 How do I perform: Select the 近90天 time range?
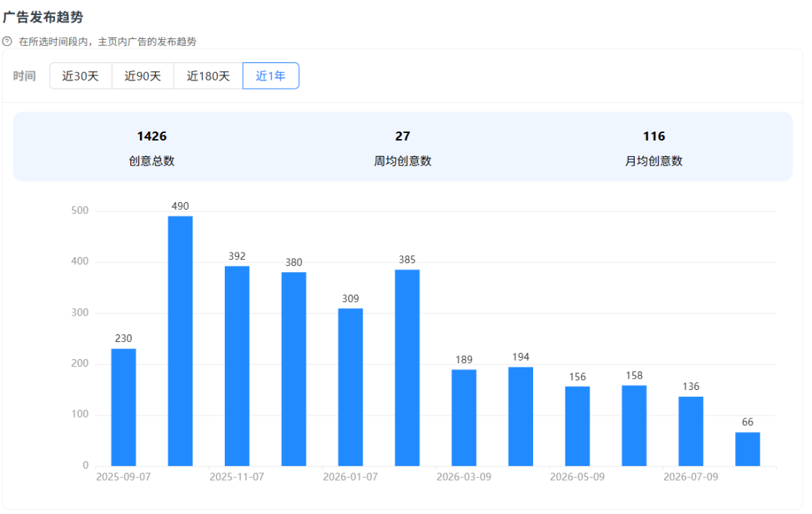142,76
